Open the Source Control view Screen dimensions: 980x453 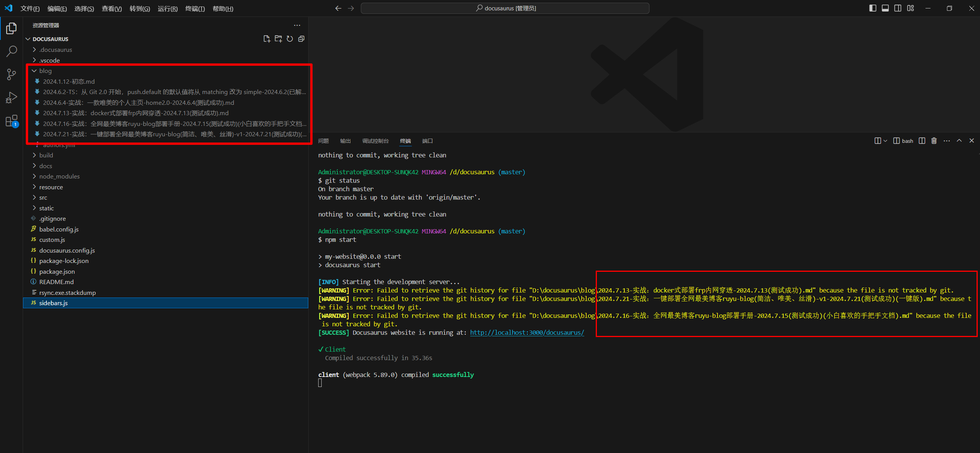click(12, 74)
